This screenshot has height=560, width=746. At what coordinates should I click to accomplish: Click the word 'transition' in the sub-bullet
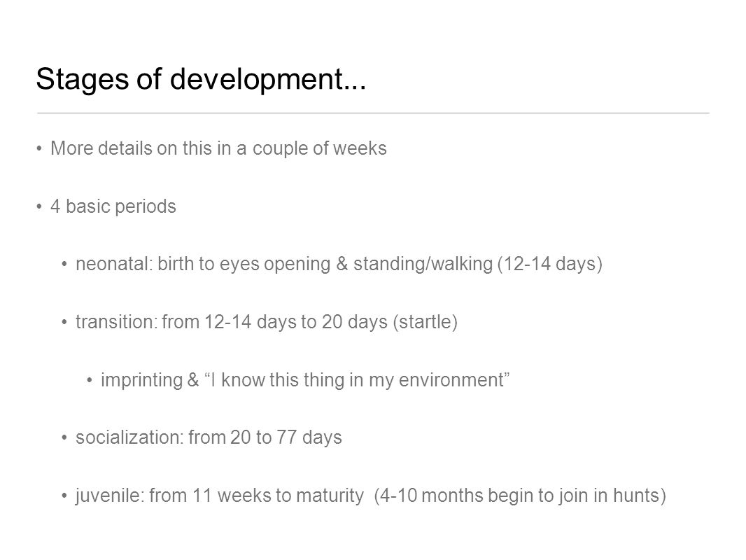click(x=115, y=322)
